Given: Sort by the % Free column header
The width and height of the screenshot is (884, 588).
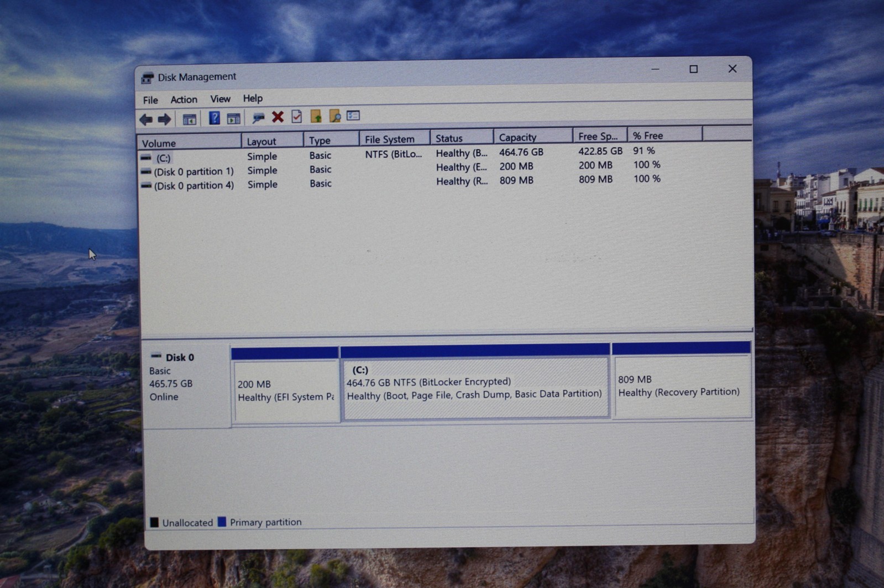Looking at the screenshot, I should 665,135.
